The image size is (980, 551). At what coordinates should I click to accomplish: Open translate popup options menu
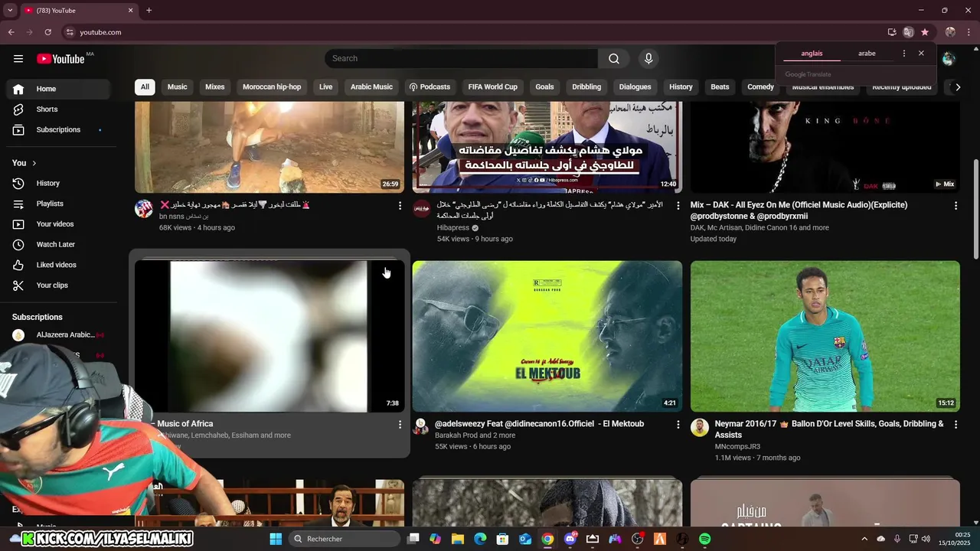904,54
